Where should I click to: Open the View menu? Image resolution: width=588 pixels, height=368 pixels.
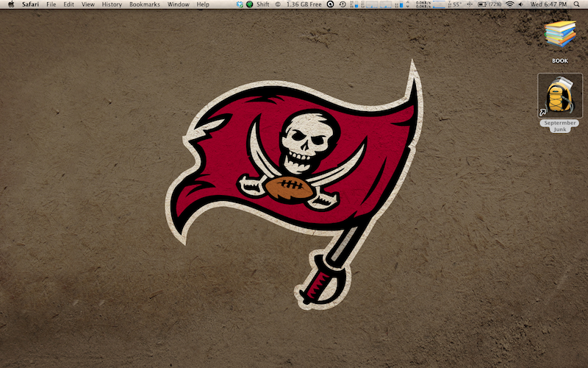pos(88,4)
